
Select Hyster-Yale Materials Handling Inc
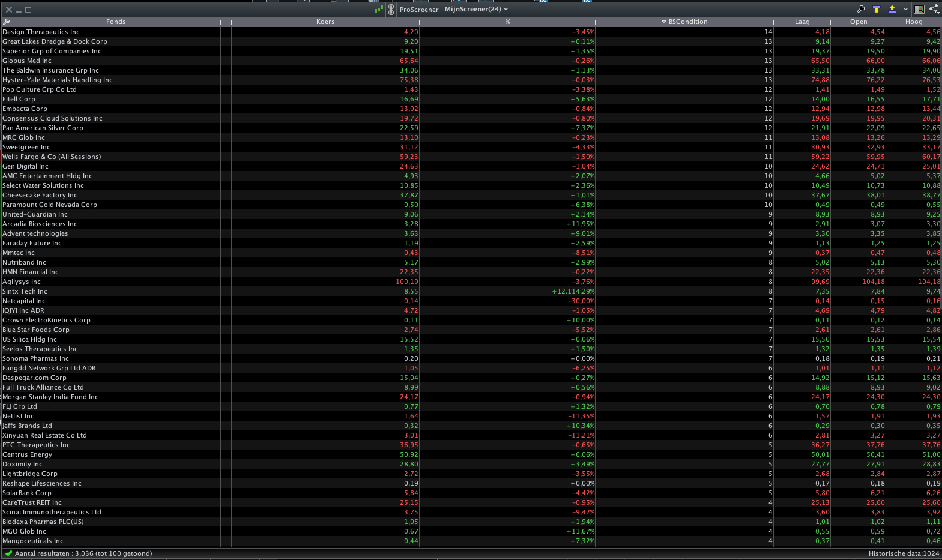tap(471, 80)
